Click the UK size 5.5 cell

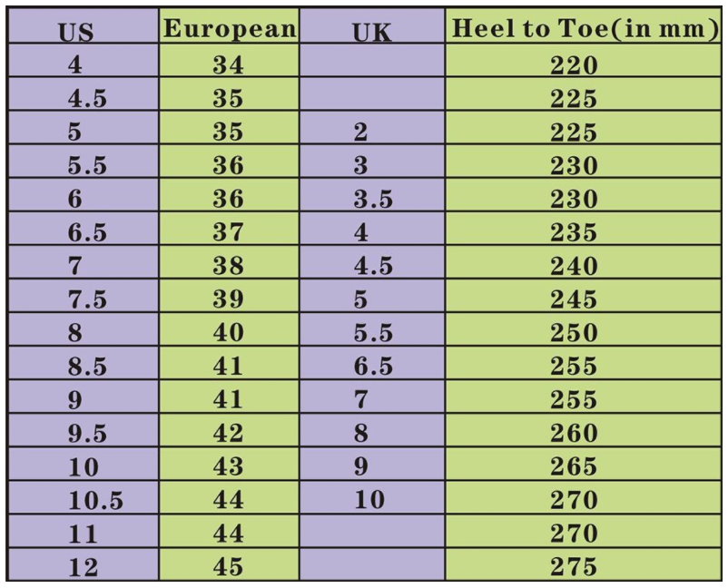373,333
